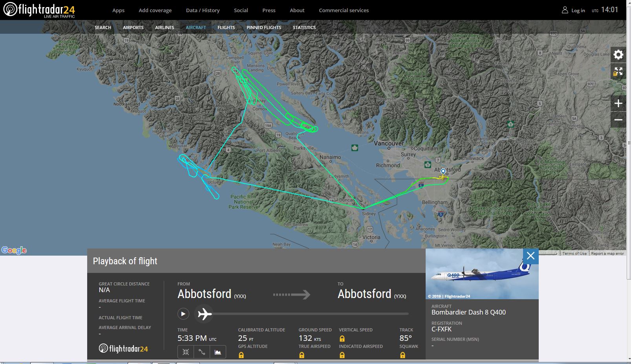Click the locked fullscreen map icon

coord(618,71)
